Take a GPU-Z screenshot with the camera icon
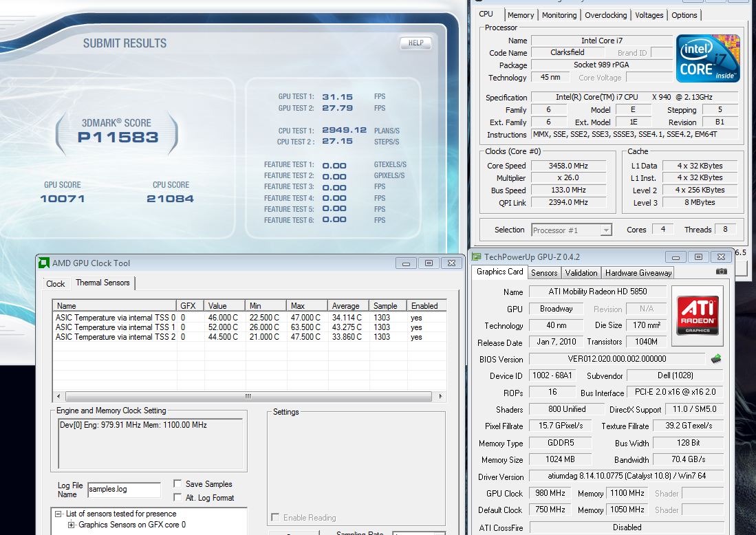The image size is (756, 535). coord(722,272)
